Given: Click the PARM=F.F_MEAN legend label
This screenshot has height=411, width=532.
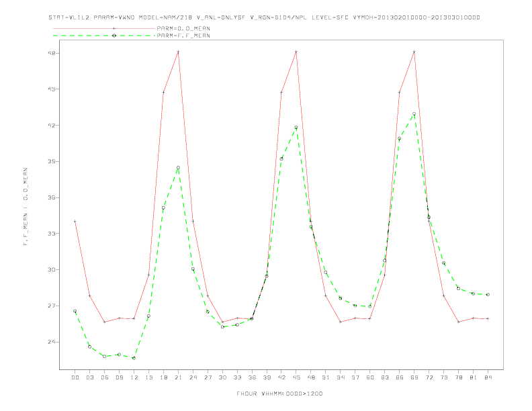Looking at the screenshot, I should pyautogui.click(x=183, y=36).
